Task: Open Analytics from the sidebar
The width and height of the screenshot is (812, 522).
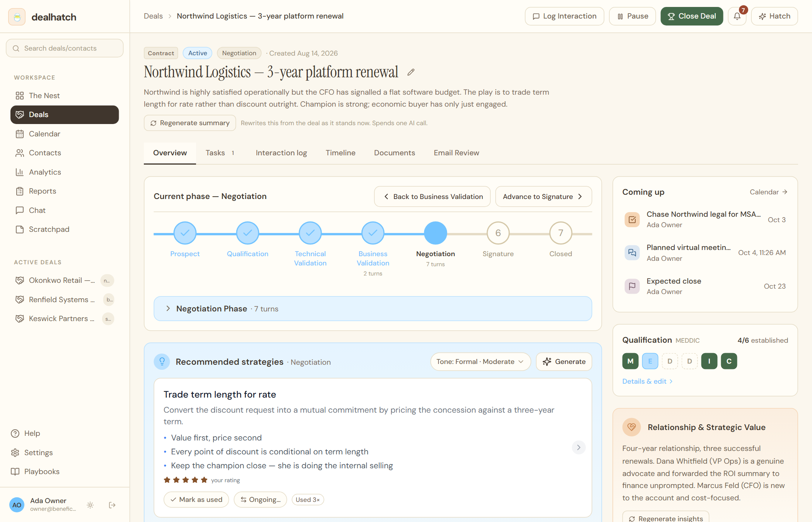Action: coord(65,172)
